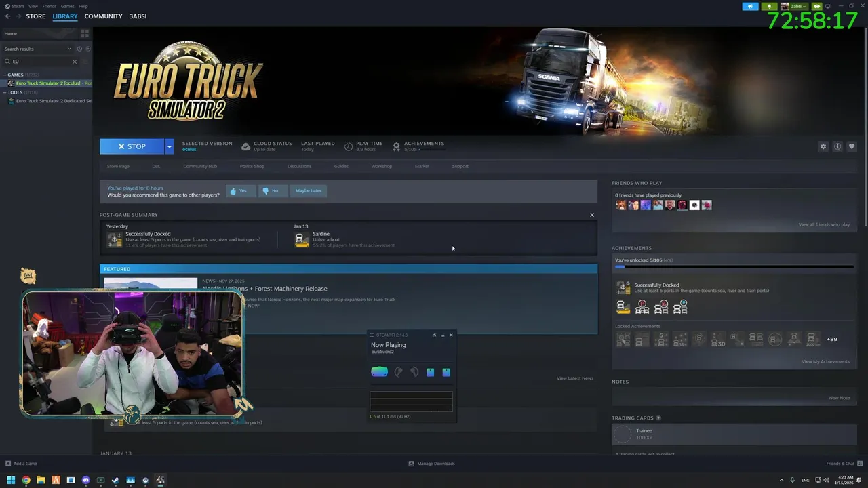This screenshot has height=488, width=868.
Task: Open View My Achievements link
Action: click(x=825, y=361)
